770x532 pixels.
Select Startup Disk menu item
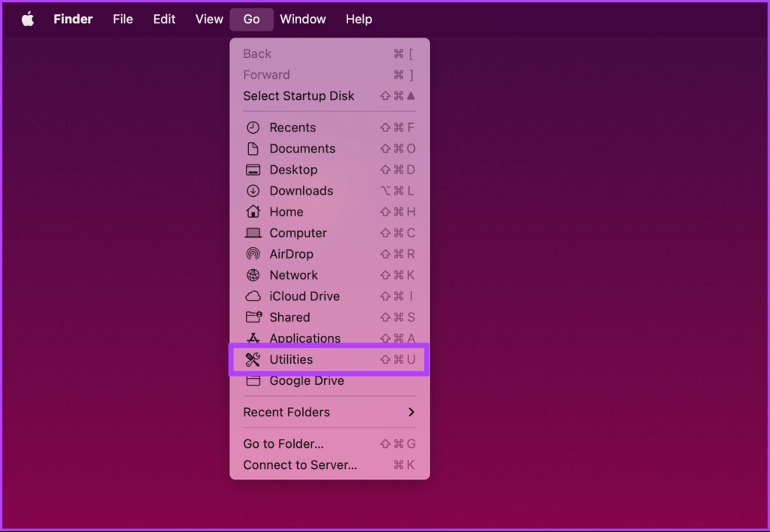(329, 95)
